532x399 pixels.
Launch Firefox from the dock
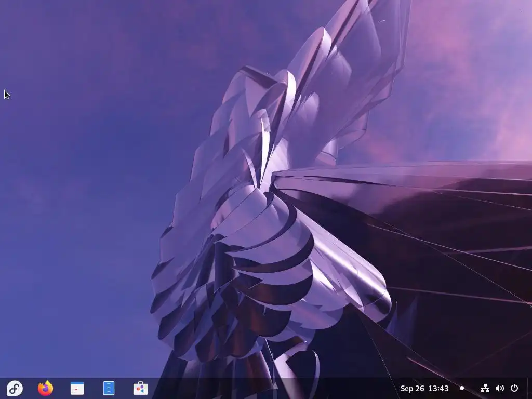point(46,388)
